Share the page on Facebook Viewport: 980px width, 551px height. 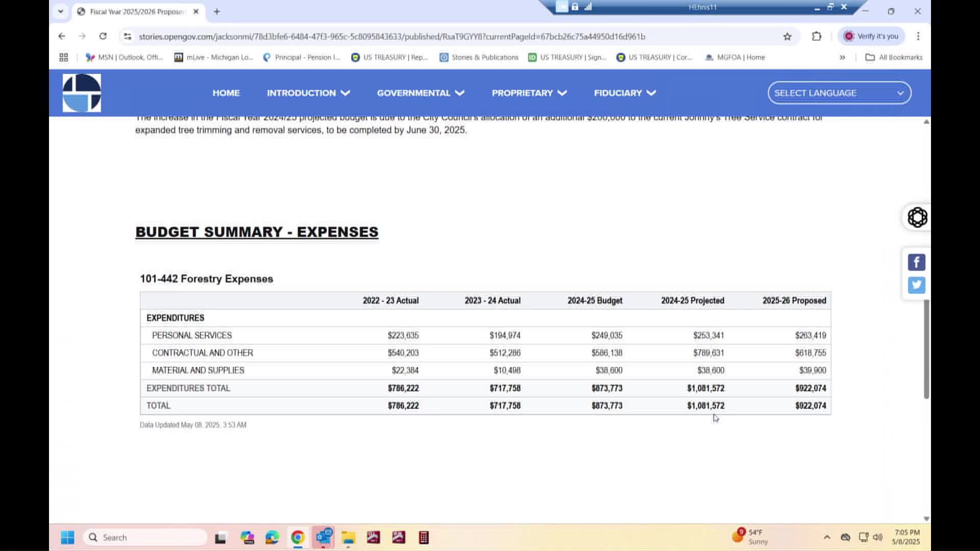pyautogui.click(x=916, y=262)
